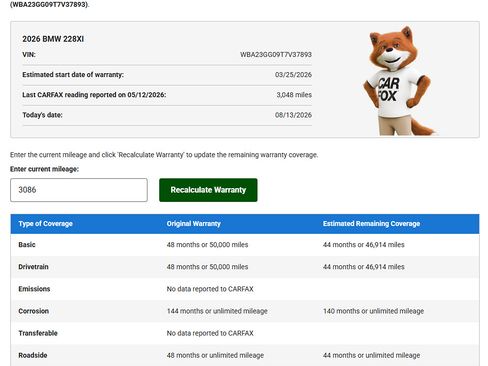
Task: Click the 'Estimated Remaining Coverage' column header
Action: point(371,224)
